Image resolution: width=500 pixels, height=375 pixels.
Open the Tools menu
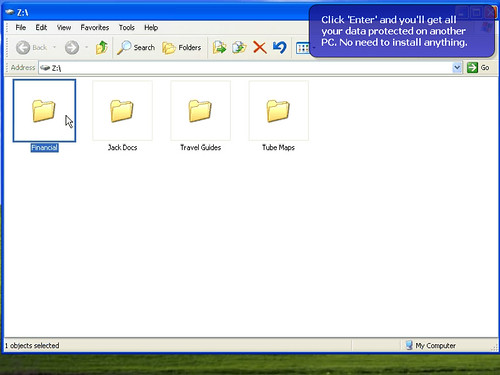tap(127, 28)
